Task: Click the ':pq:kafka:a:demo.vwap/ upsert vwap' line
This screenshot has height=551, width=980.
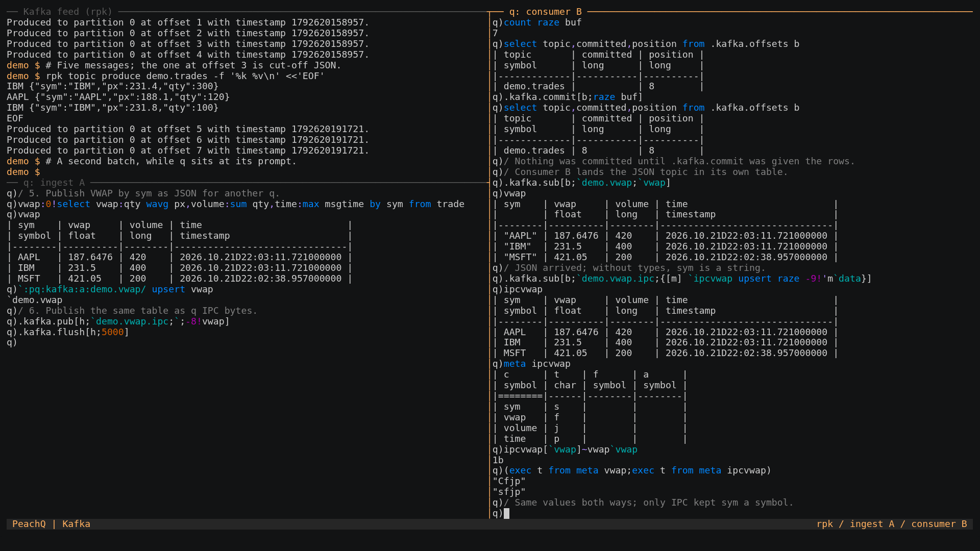Action: (110, 289)
